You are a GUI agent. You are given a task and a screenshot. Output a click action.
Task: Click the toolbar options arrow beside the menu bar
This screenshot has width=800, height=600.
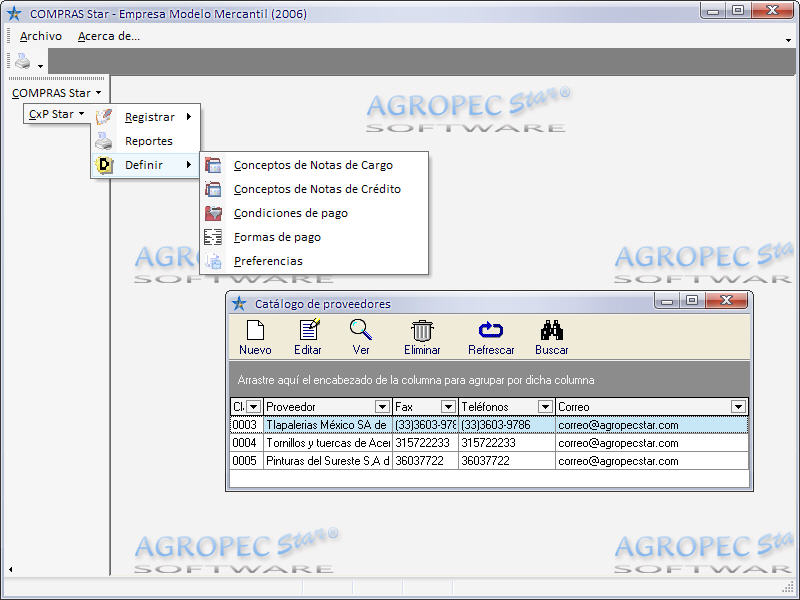(788, 40)
